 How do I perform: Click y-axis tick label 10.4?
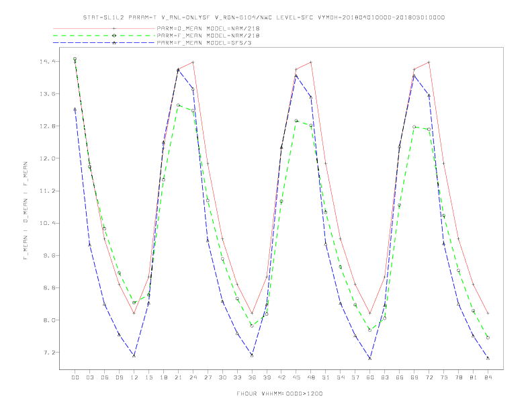(47, 223)
